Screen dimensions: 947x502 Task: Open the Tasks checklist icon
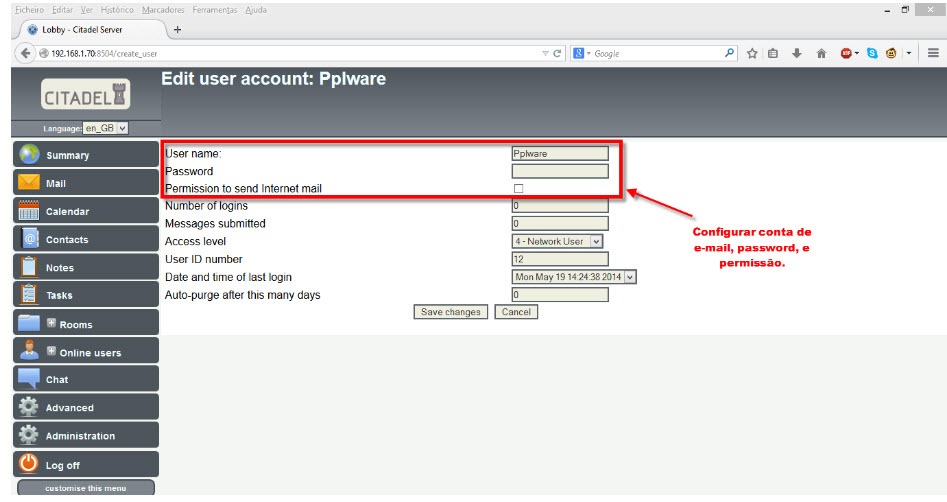[29, 295]
